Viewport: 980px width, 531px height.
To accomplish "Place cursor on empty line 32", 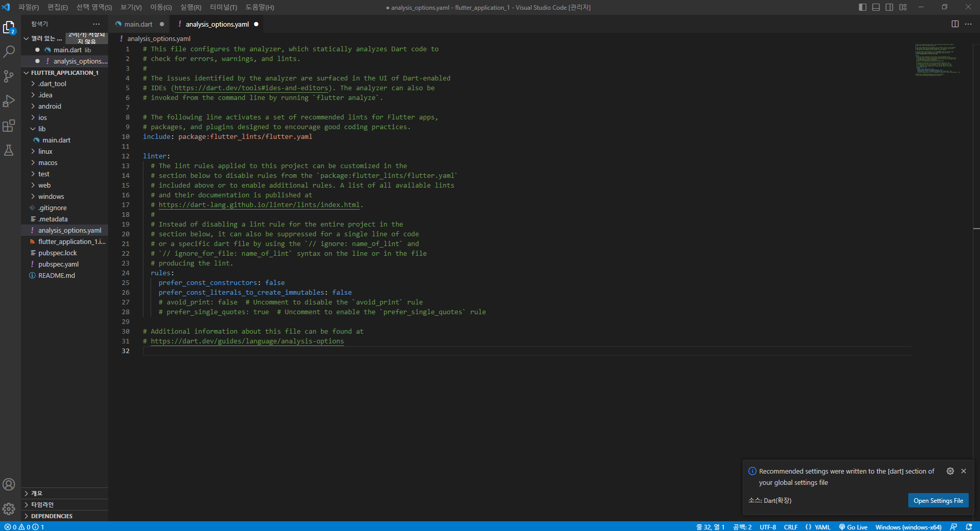I will pos(527,351).
